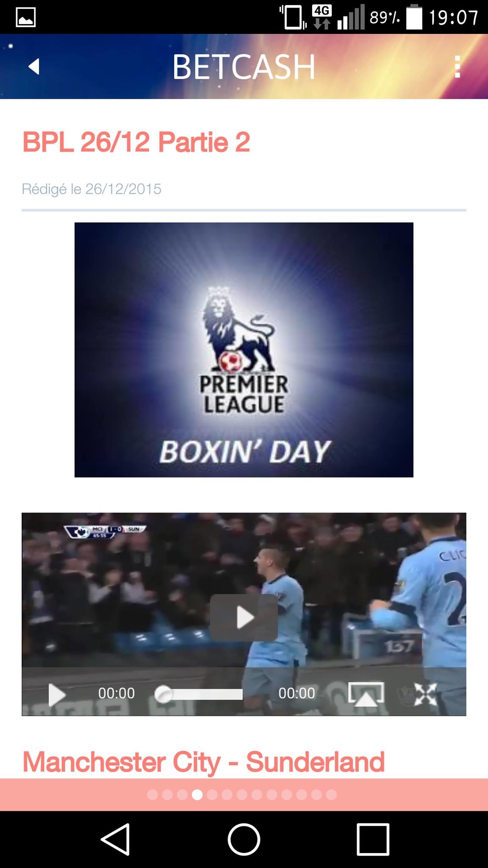Open the three-dot overflow menu
488x868 pixels.
click(457, 67)
